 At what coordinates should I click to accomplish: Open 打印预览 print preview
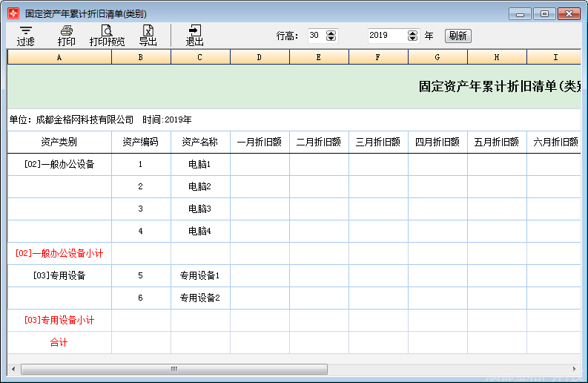point(107,35)
